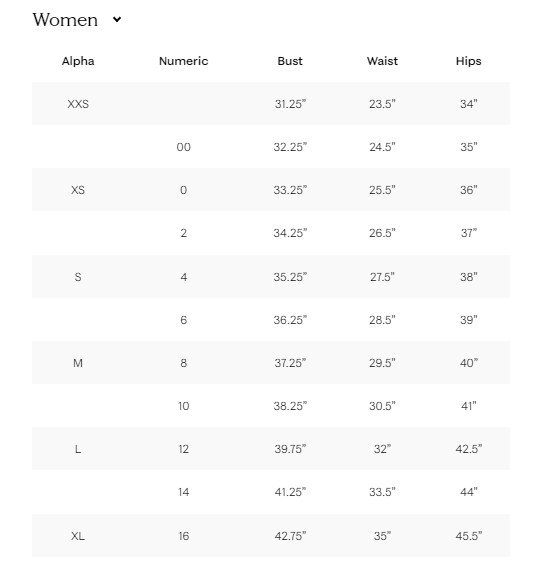Viewport: 537px width, 565px height.
Task: Click the numeric size 14 cell
Action: (x=183, y=492)
